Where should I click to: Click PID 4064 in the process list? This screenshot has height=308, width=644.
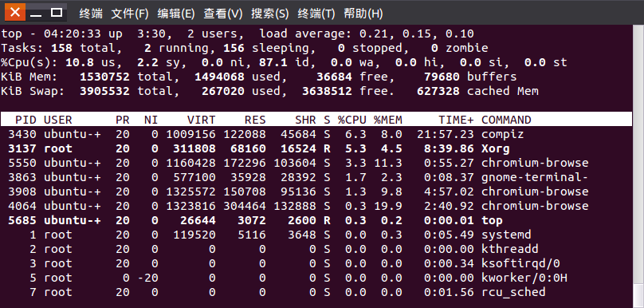coord(22,206)
